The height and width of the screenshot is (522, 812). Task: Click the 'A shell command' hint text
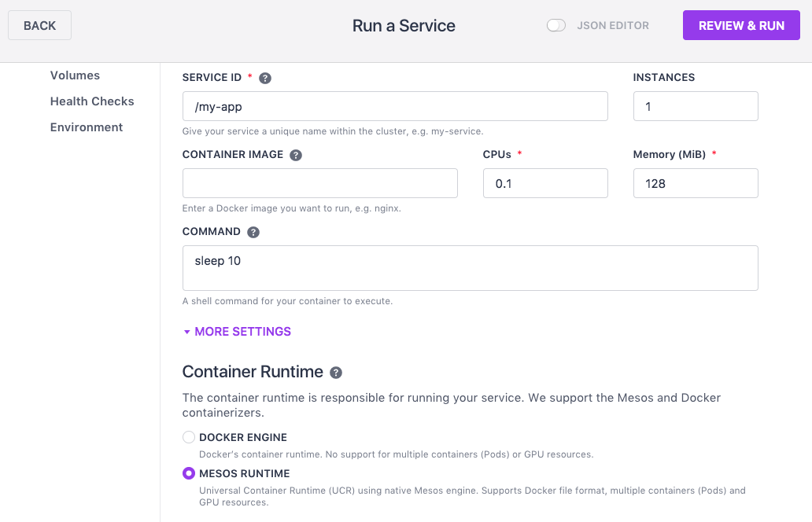click(287, 301)
